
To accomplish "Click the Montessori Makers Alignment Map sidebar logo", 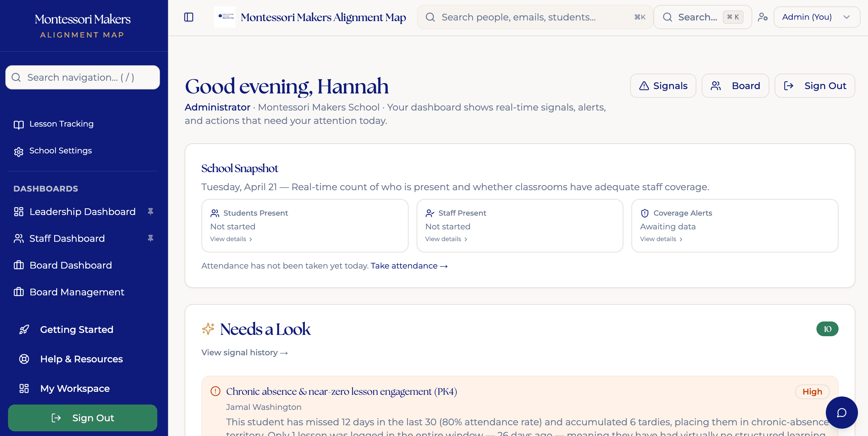I will pyautogui.click(x=83, y=26).
